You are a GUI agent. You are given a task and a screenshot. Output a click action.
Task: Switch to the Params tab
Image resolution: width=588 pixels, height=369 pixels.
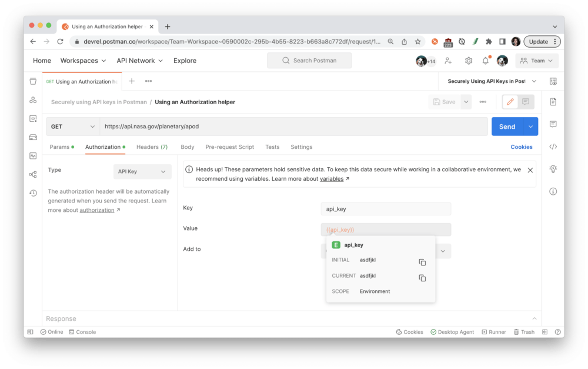point(62,147)
